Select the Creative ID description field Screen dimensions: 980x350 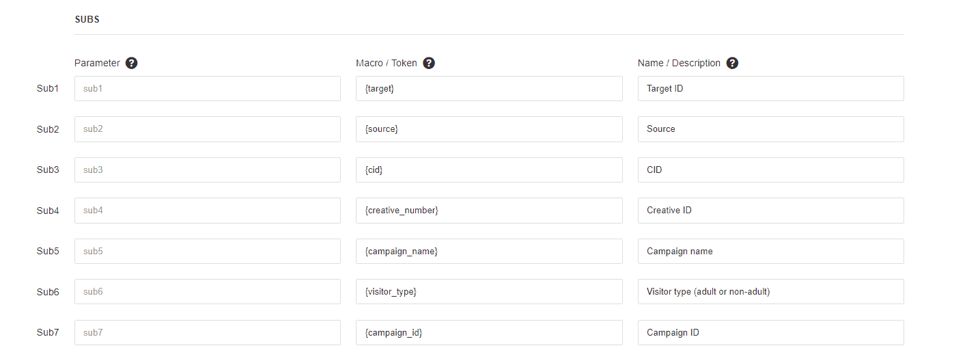(x=771, y=211)
